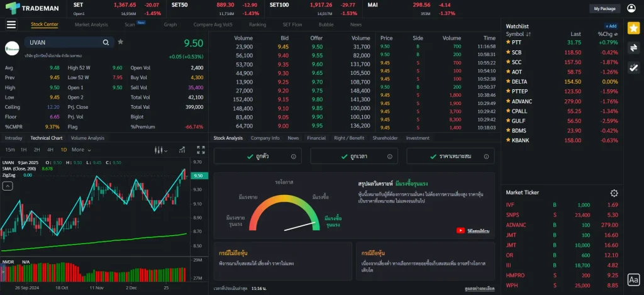644x295 pixels.
Task: Click info icon on ถูกตัว card
Action: pyautogui.click(x=293, y=157)
